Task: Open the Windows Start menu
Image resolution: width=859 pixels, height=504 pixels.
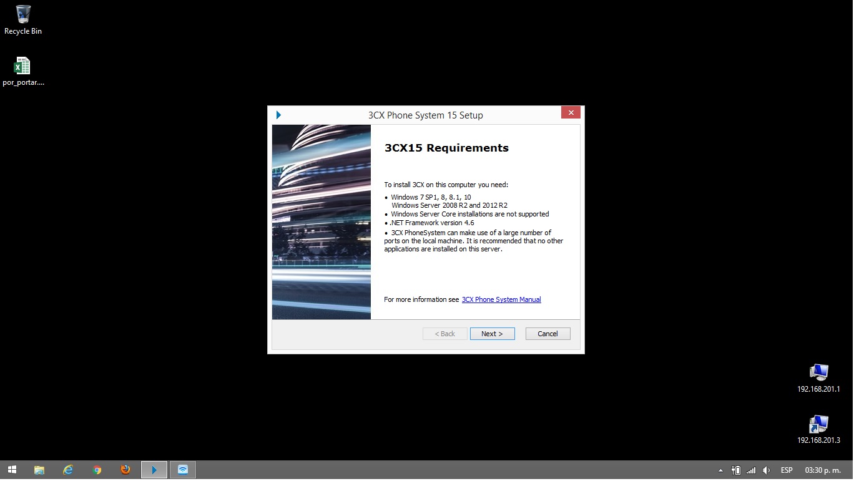Action: click(12, 470)
